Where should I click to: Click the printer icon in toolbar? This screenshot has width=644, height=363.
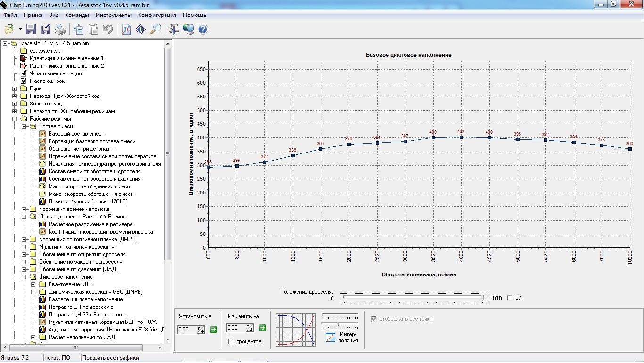click(x=60, y=30)
